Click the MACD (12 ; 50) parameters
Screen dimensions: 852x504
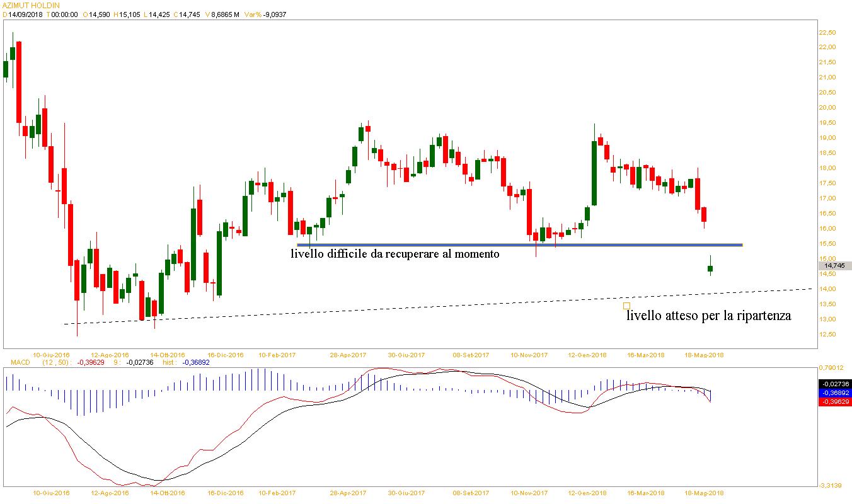pyautogui.click(x=57, y=363)
